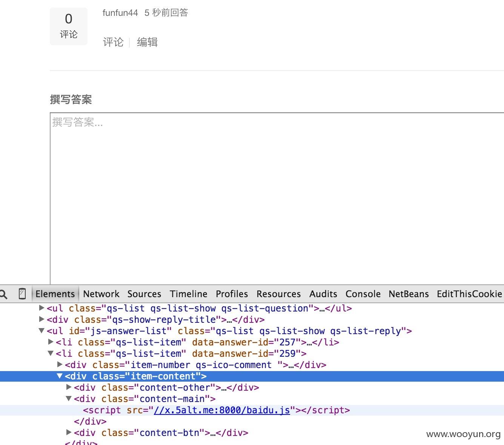Expand the content-other div node

pyautogui.click(x=69, y=387)
